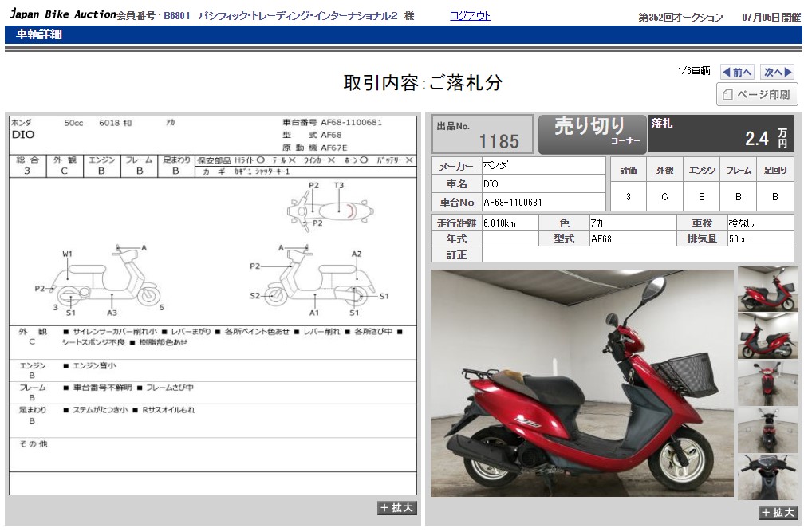Click the Japan Bike Auction logo
Image resolution: width=808 pixels, height=532 pixels.
(x=63, y=14)
